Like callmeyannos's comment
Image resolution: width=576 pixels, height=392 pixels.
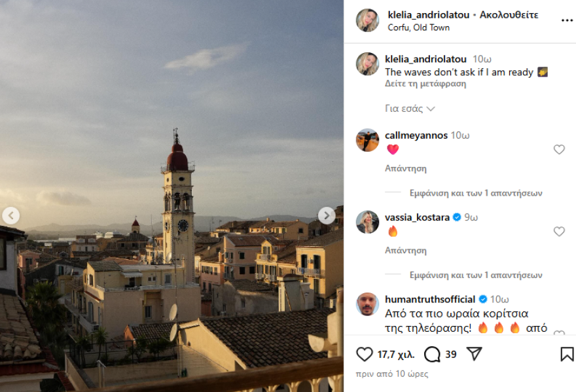[x=559, y=150]
